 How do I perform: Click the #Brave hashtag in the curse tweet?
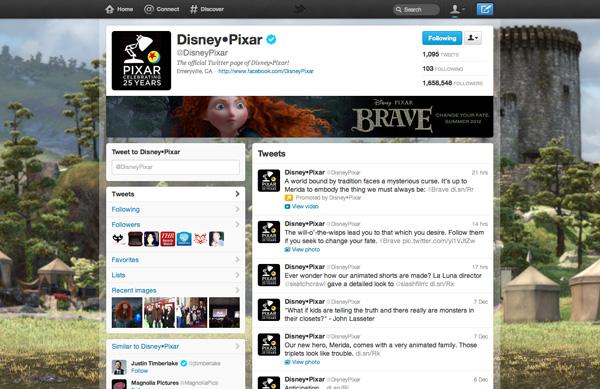click(x=438, y=189)
